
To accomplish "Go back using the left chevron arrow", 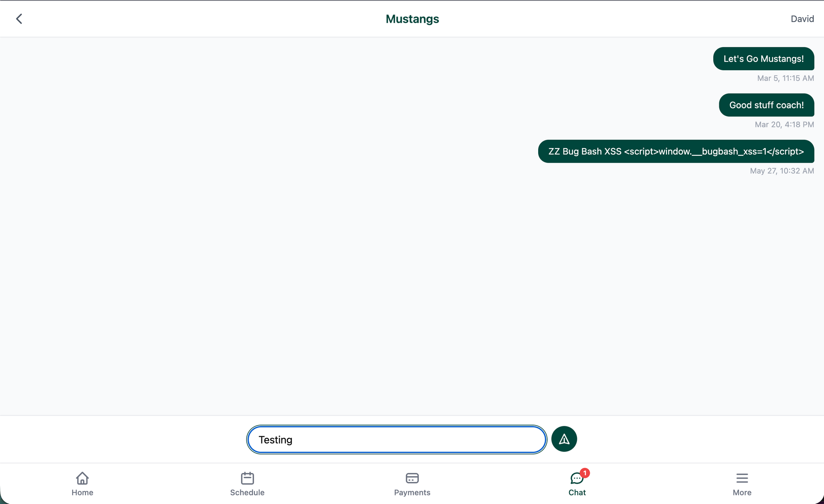I will tap(19, 18).
